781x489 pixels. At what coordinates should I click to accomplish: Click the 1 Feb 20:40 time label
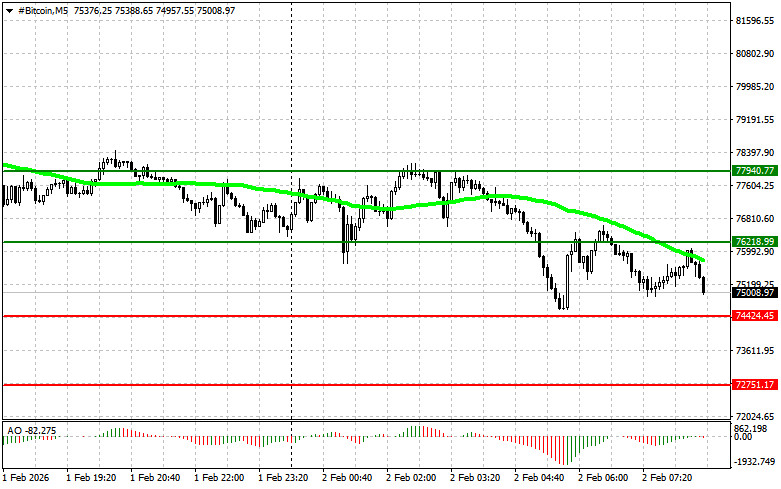coord(155,478)
